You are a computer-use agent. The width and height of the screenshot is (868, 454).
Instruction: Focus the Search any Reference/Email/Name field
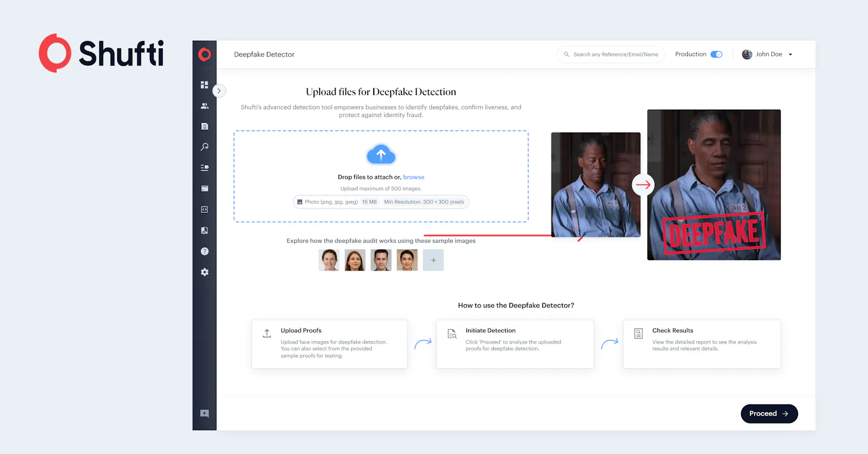coord(610,54)
